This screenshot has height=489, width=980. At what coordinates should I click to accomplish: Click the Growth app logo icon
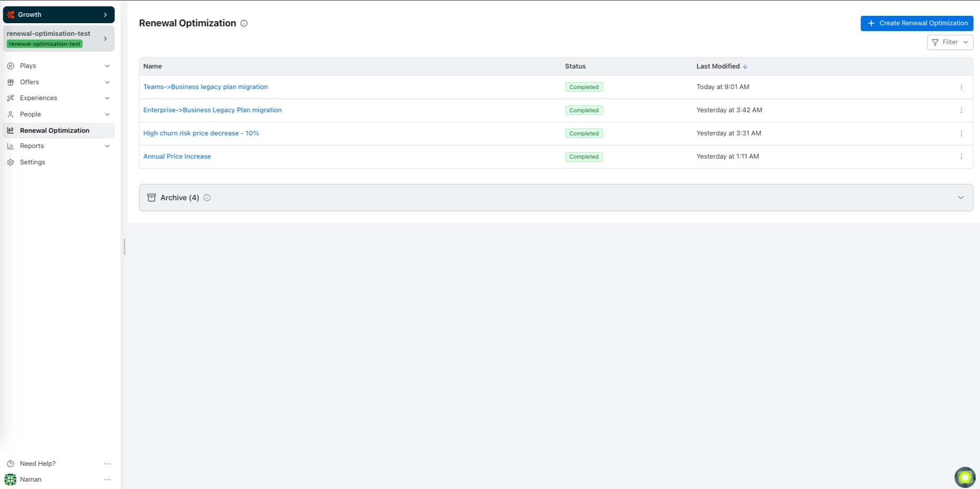click(11, 15)
